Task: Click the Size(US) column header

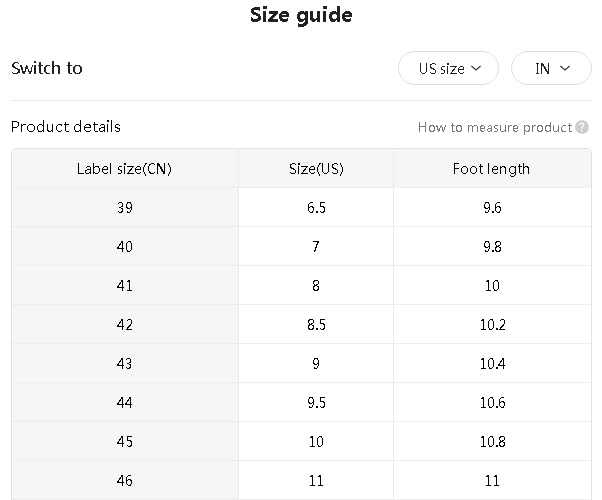Action: [x=316, y=169]
